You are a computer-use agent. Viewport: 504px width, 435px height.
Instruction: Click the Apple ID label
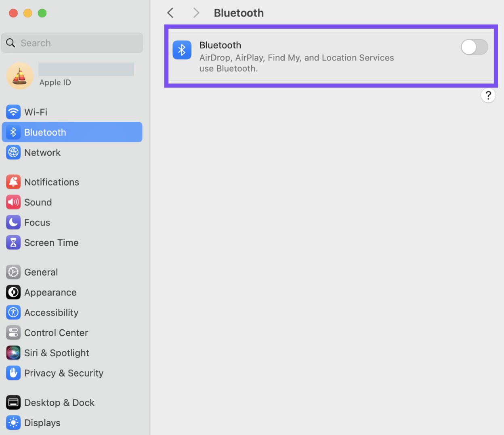pos(55,82)
